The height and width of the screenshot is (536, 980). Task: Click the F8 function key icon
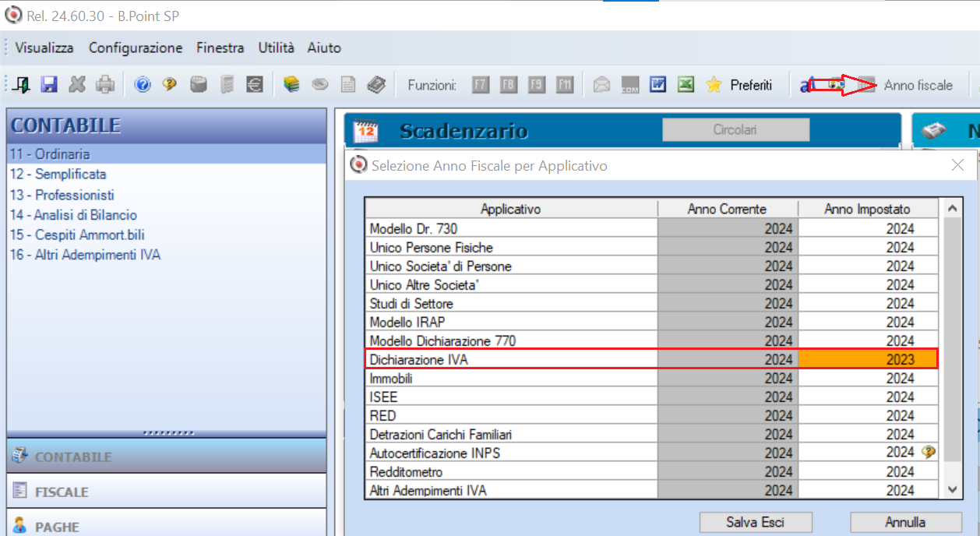click(x=509, y=85)
